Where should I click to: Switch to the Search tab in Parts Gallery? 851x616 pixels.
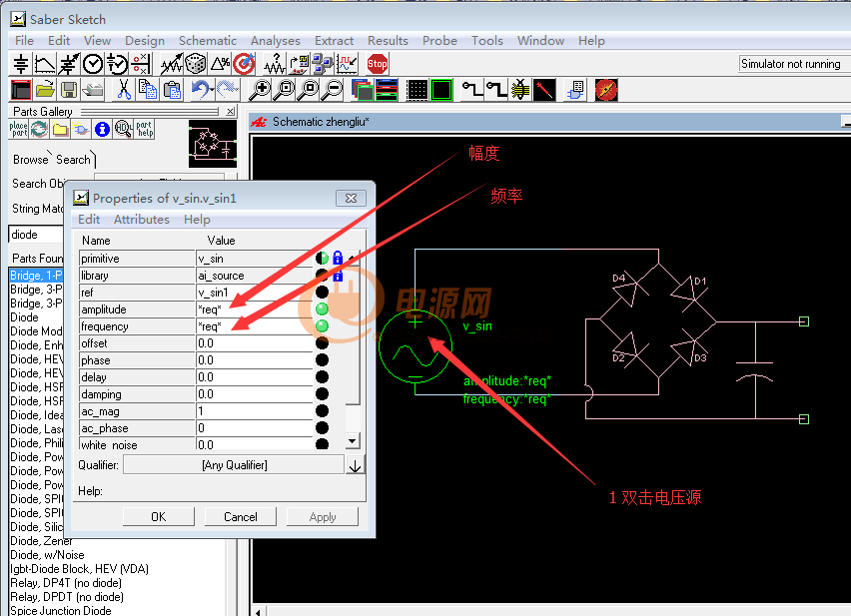[x=73, y=160]
